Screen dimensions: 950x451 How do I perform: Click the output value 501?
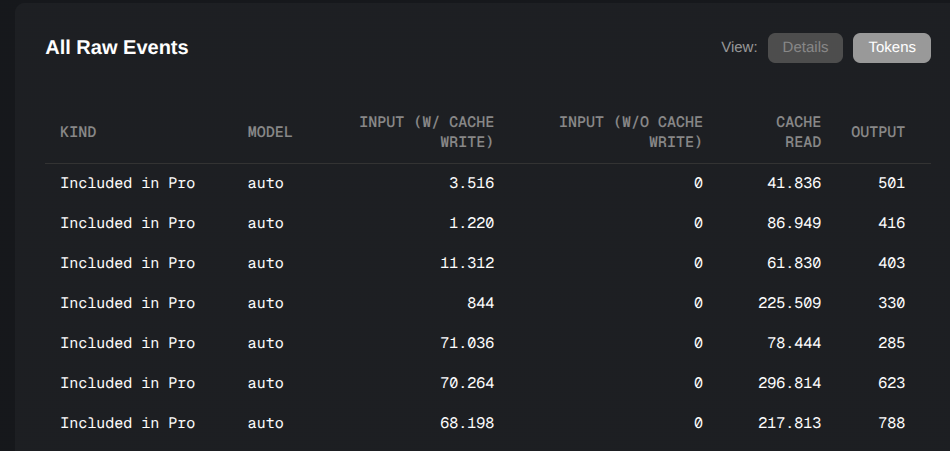[891, 183]
